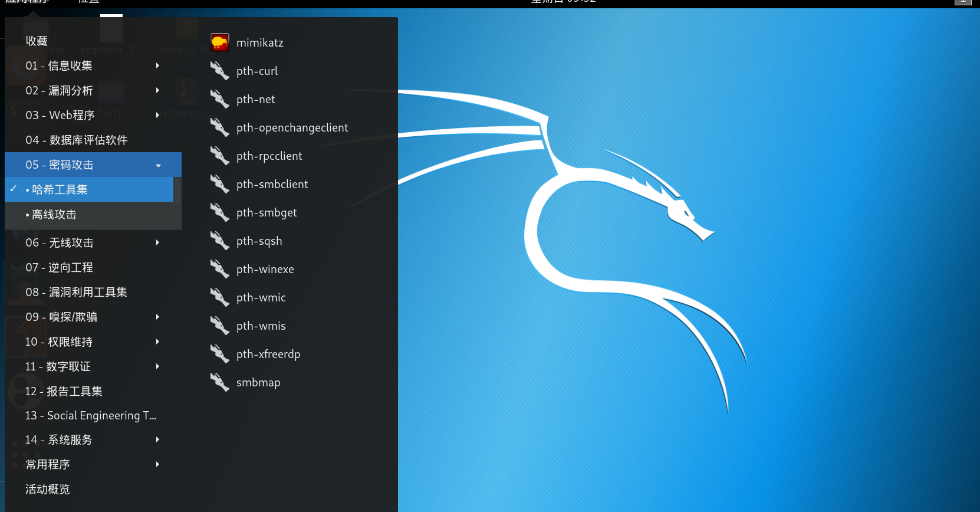This screenshot has width=980, height=512.
Task: Click the mimikatz kiwi icon
Action: click(x=220, y=42)
